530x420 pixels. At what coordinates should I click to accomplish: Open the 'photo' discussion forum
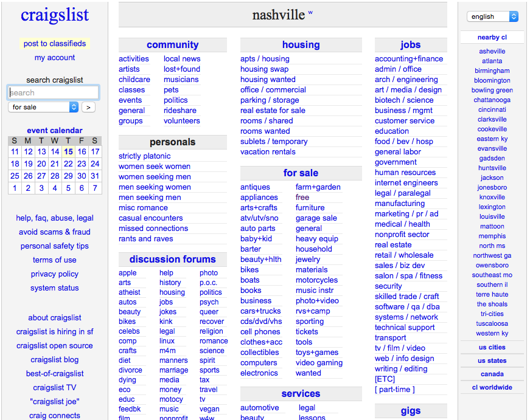pos(209,273)
